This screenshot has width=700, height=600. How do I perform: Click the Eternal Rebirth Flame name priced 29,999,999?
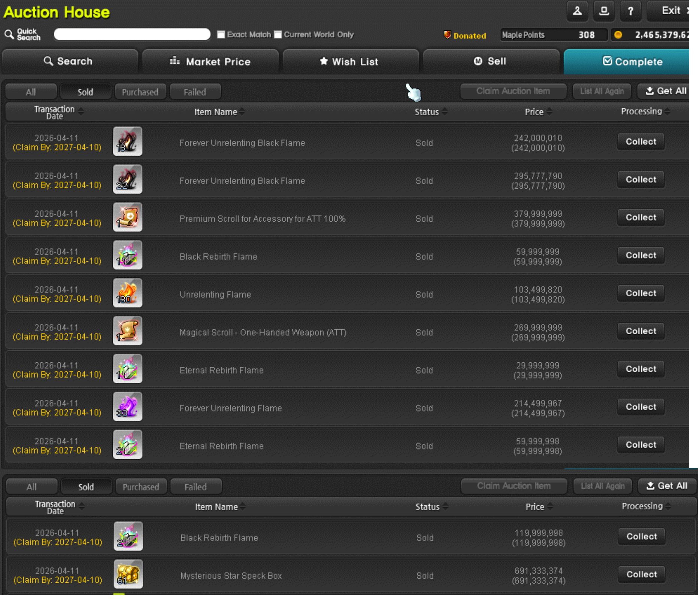pyautogui.click(x=221, y=370)
